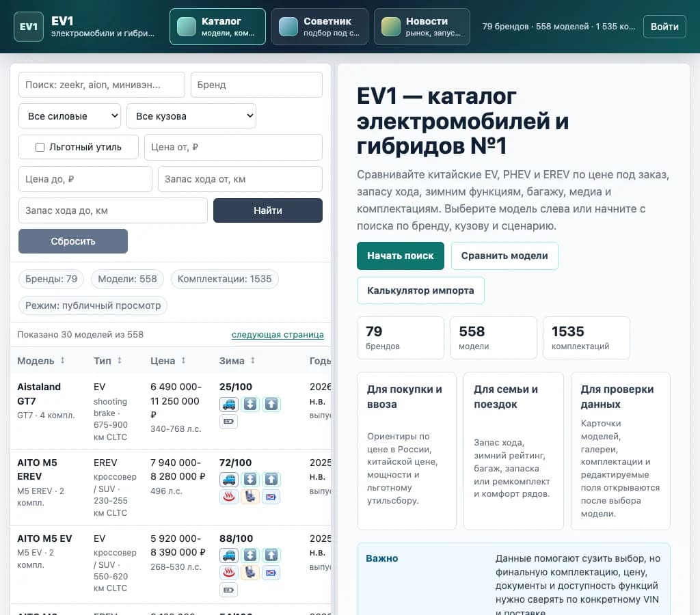Open the Все кузова dropdown
Viewport: 700px width, 615px height.
pyautogui.click(x=191, y=116)
